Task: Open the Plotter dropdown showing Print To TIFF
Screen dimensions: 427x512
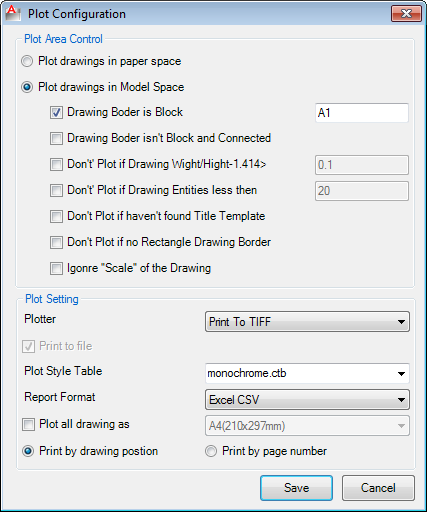Action: 307,322
